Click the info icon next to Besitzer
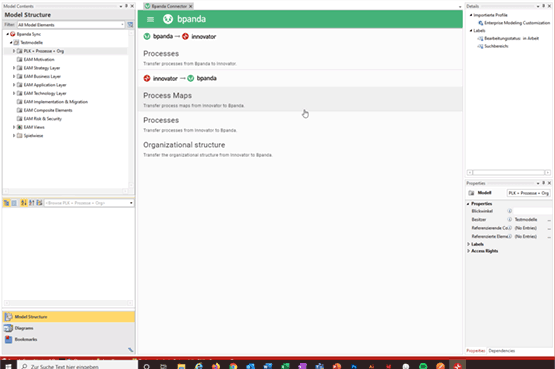Screen dimensions: 555x369 pos(510,219)
